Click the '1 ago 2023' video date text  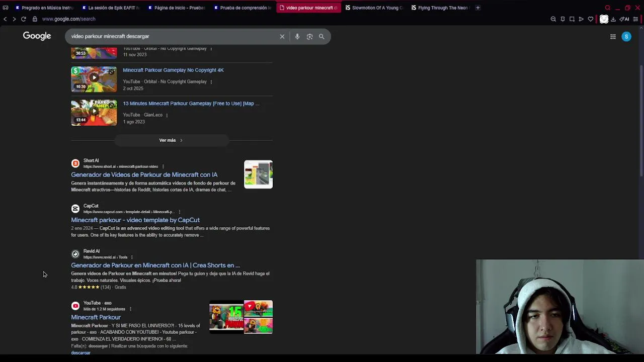coord(134,122)
